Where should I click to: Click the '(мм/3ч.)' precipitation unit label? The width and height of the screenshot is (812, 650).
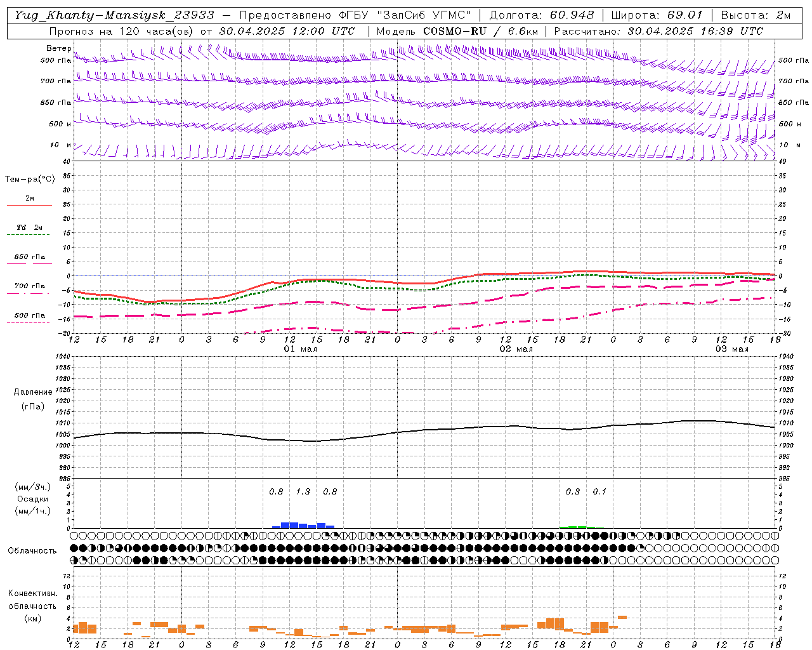(33, 487)
